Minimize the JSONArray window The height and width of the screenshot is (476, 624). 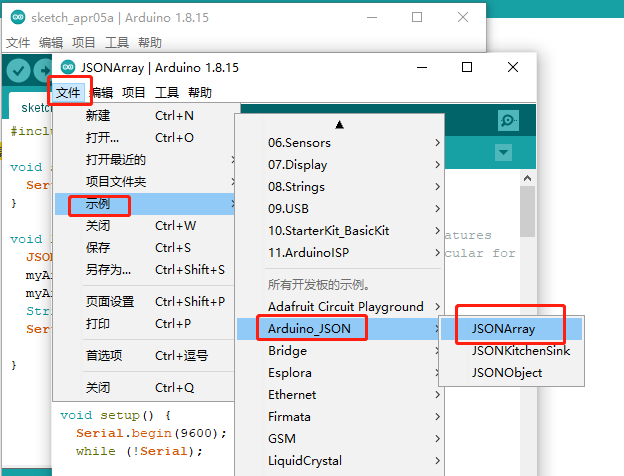click(422, 67)
